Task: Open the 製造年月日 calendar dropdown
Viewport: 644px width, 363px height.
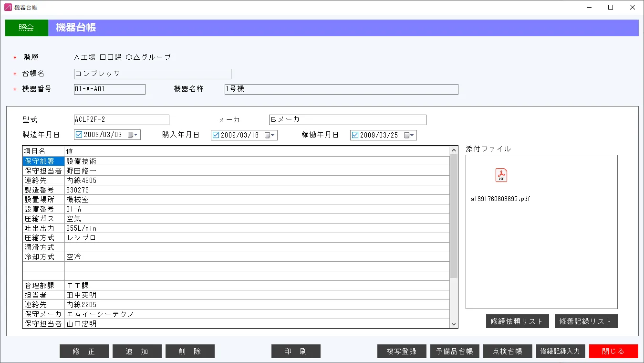Action: pyautogui.click(x=135, y=135)
